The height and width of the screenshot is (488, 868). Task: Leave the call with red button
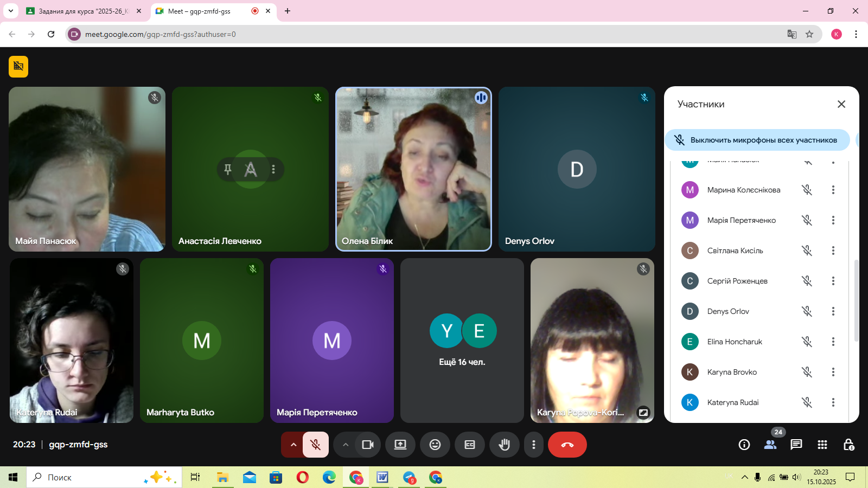pos(567,445)
